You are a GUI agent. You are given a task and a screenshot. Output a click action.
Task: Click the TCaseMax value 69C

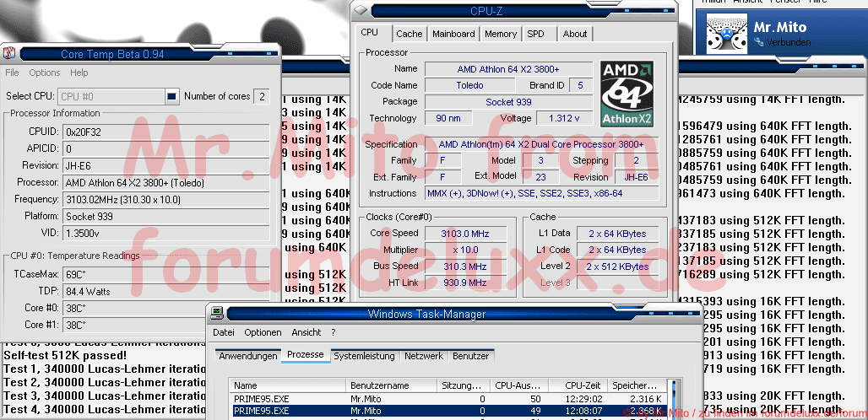(x=166, y=274)
